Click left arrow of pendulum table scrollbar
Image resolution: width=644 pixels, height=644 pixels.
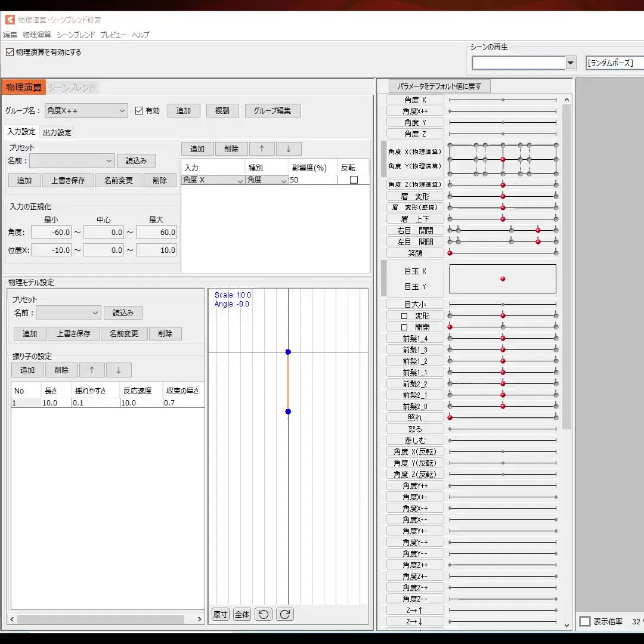(x=13, y=619)
